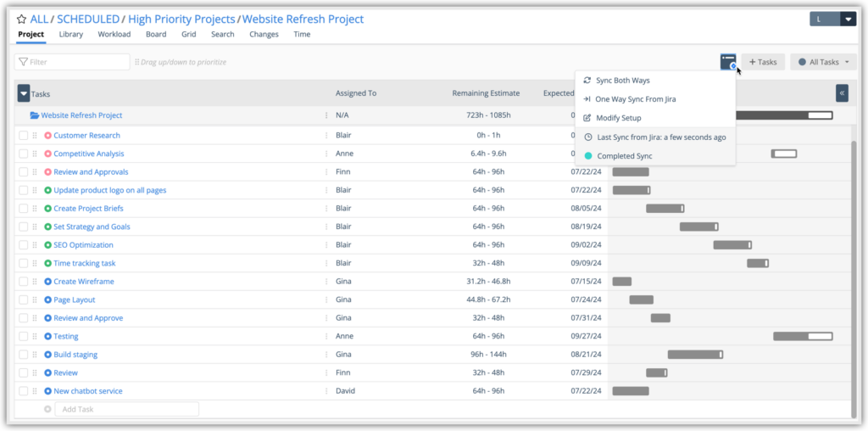Viewport: 868px width, 431px height.
Task: Select the checkbox next to Create Wireframe
Action: pos(24,282)
